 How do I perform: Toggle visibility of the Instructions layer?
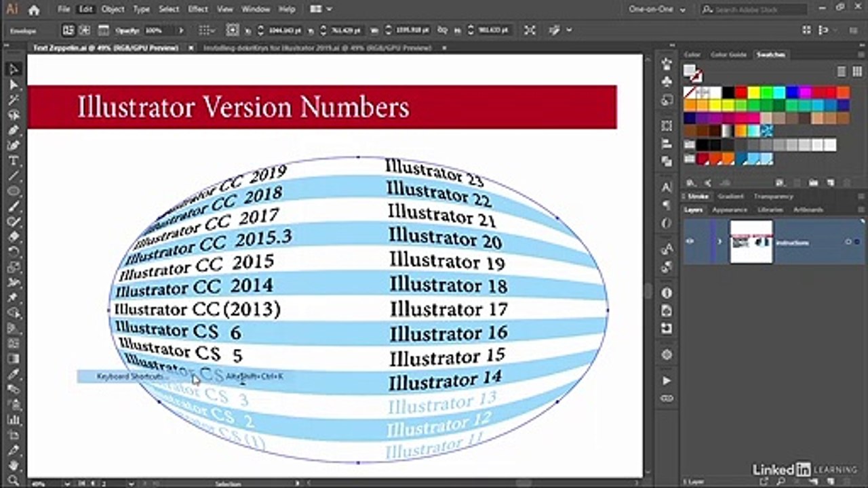690,241
